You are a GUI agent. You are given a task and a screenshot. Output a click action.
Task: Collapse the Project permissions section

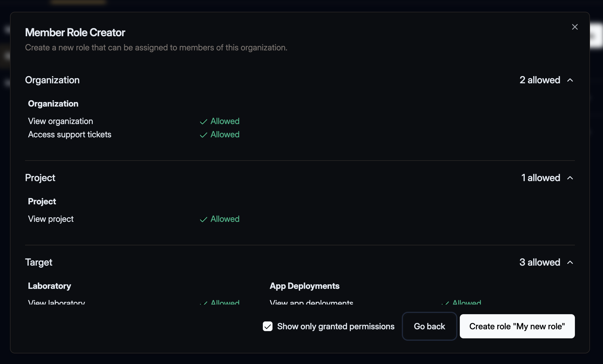coord(570,178)
